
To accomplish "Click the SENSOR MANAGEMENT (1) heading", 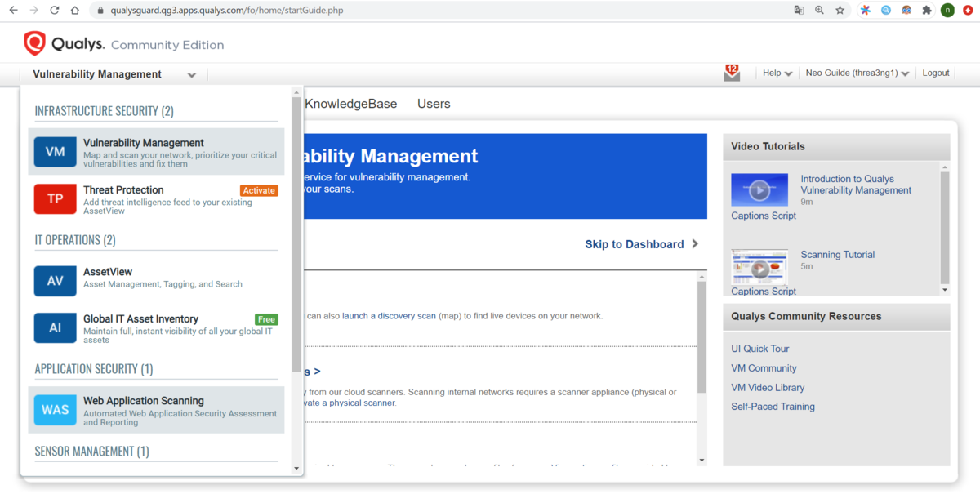I will [x=91, y=452].
